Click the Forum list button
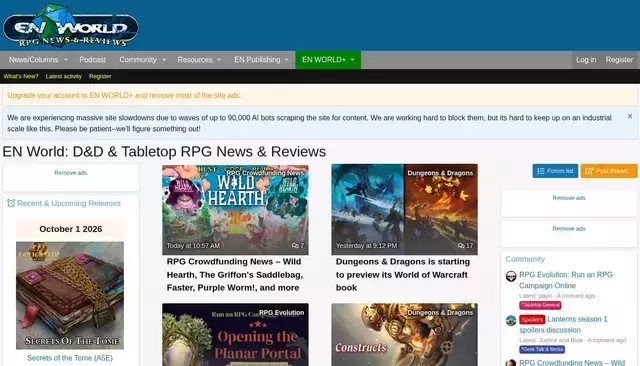This screenshot has width=640, height=366. coord(555,171)
